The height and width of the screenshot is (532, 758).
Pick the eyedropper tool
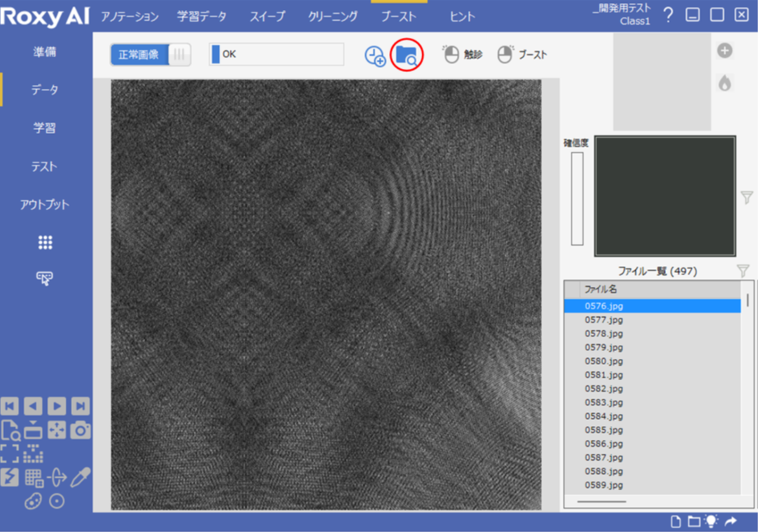(x=80, y=478)
